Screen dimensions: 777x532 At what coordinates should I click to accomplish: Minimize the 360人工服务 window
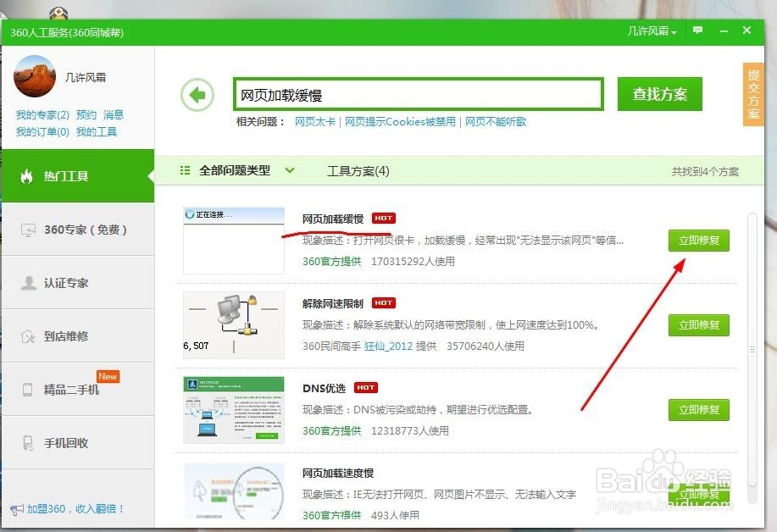[x=724, y=31]
